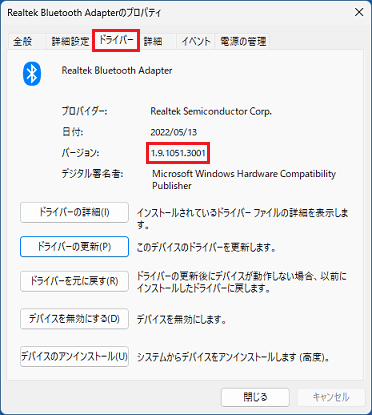
Task: Click the バージョン: label
Action: coord(80,153)
